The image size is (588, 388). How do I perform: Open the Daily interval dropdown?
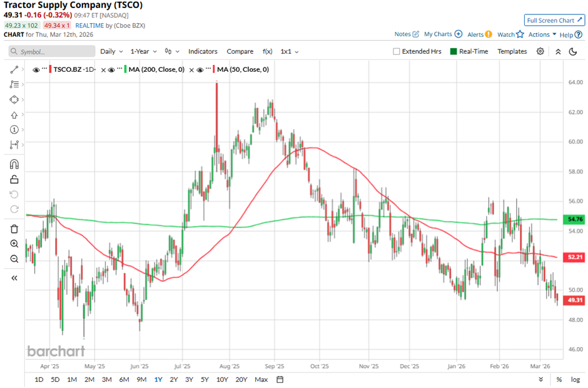point(111,51)
